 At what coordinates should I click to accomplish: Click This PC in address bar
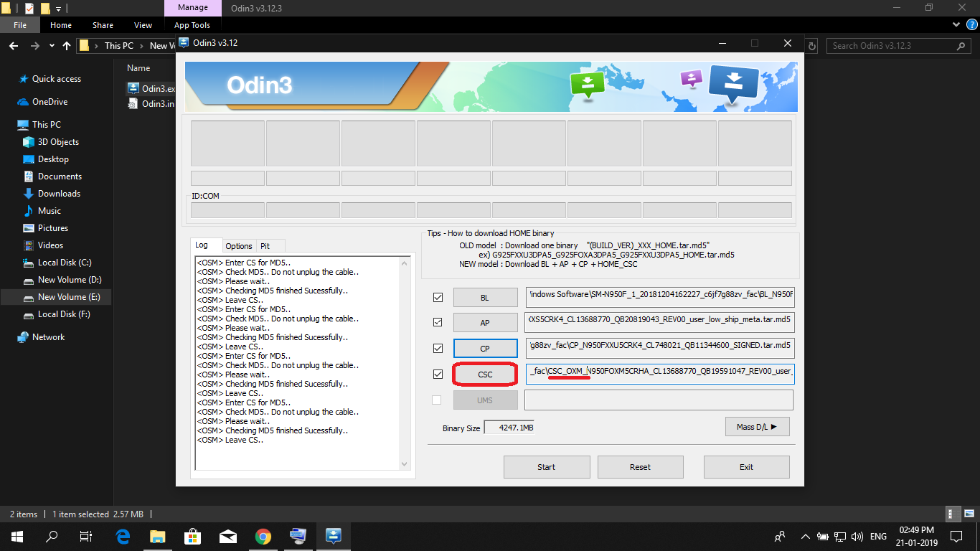click(118, 46)
